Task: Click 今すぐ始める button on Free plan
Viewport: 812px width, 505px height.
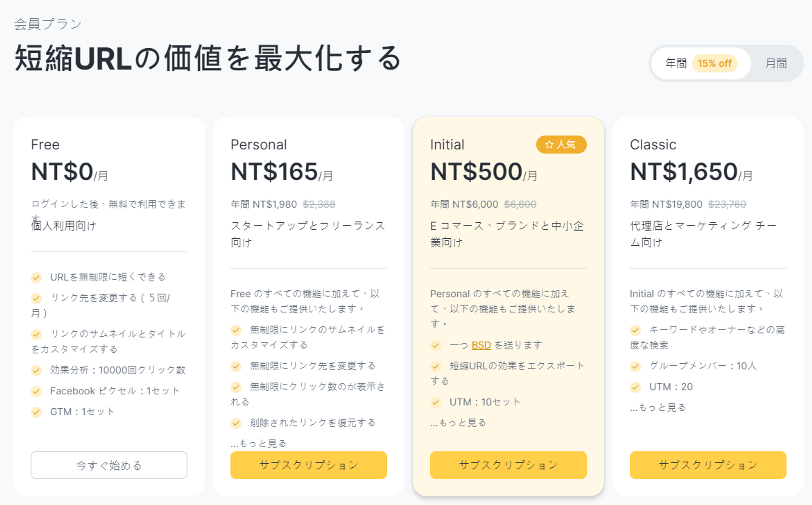Action: pyautogui.click(x=109, y=465)
